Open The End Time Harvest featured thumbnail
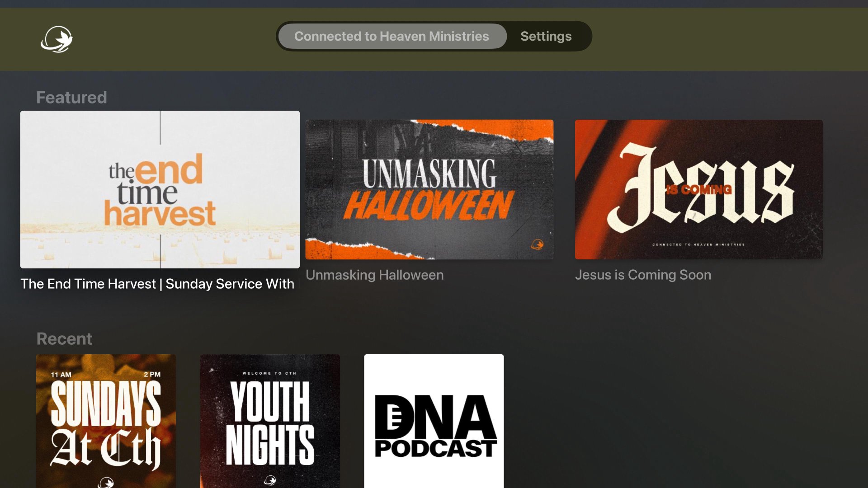The width and height of the screenshot is (868, 488). click(x=160, y=189)
